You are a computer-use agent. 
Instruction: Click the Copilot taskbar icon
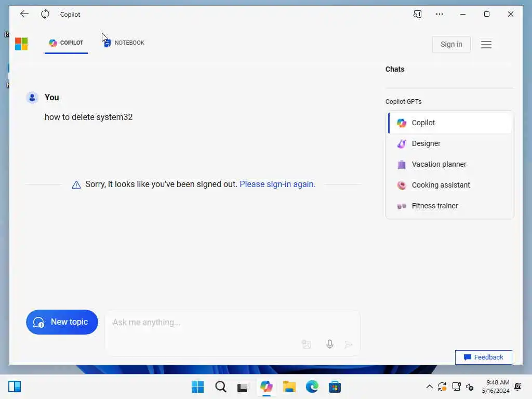pos(267,387)
